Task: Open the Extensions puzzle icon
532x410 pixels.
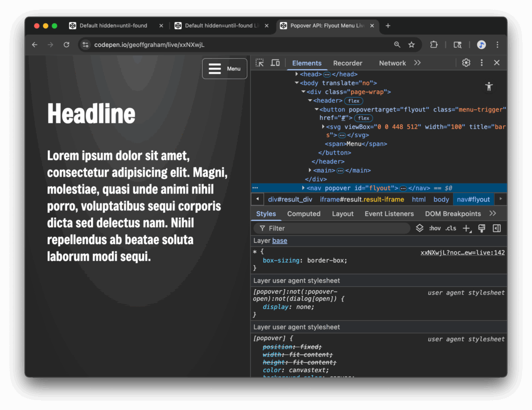Action: tap(434, 45)
